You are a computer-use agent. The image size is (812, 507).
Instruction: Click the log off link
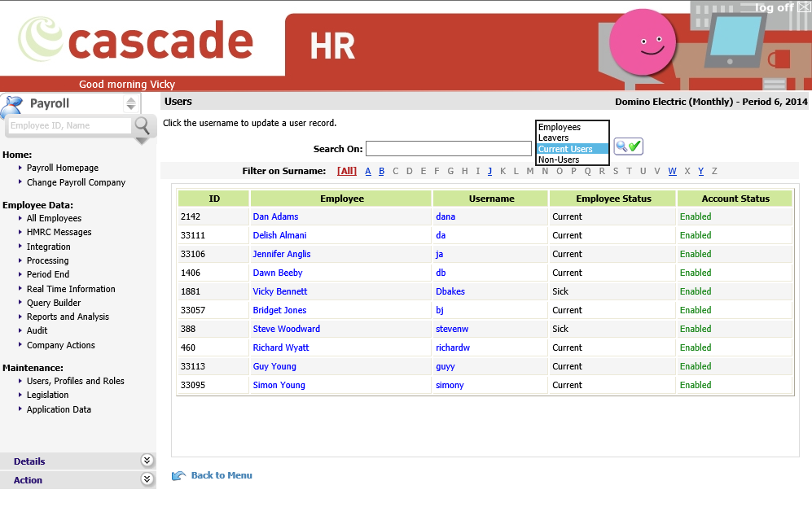774,7
